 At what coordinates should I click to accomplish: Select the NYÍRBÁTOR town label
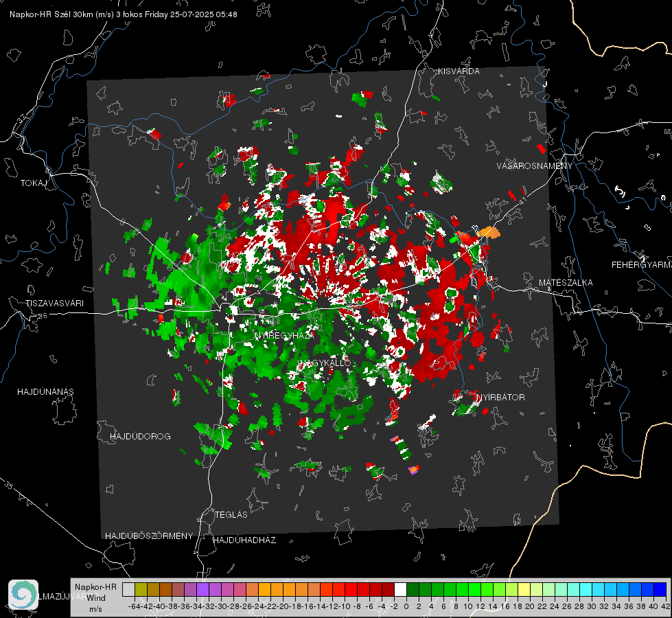click(x=500, y=398)
